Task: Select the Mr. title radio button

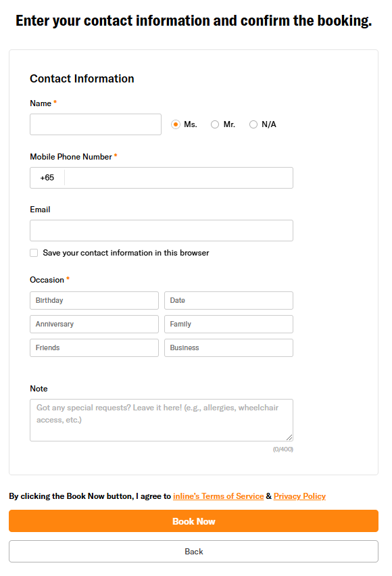Action: 215,124
